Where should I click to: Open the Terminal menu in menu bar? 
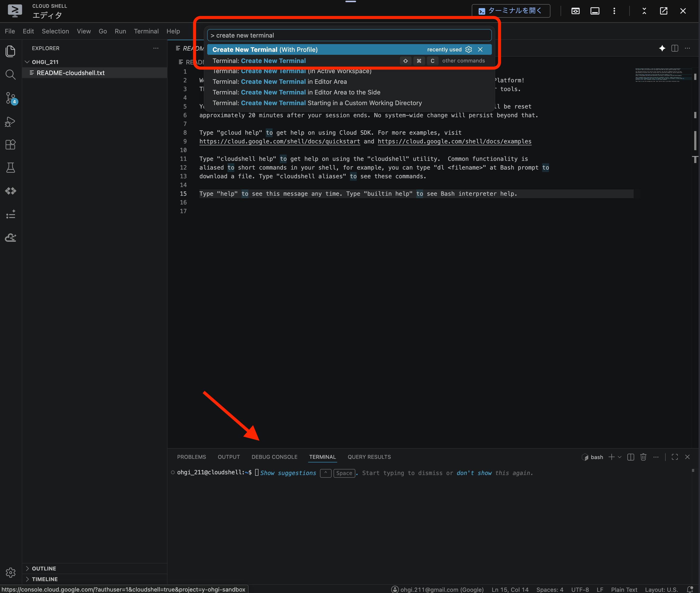coord(146,31)
